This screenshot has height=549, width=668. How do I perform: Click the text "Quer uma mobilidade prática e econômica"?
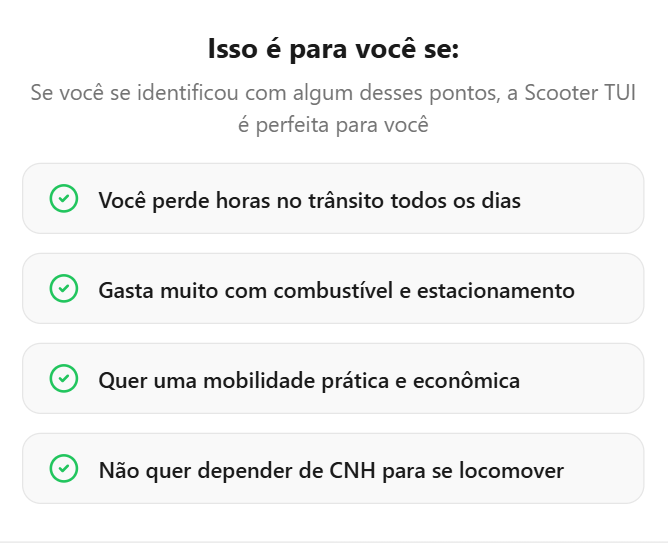(309, 380)
